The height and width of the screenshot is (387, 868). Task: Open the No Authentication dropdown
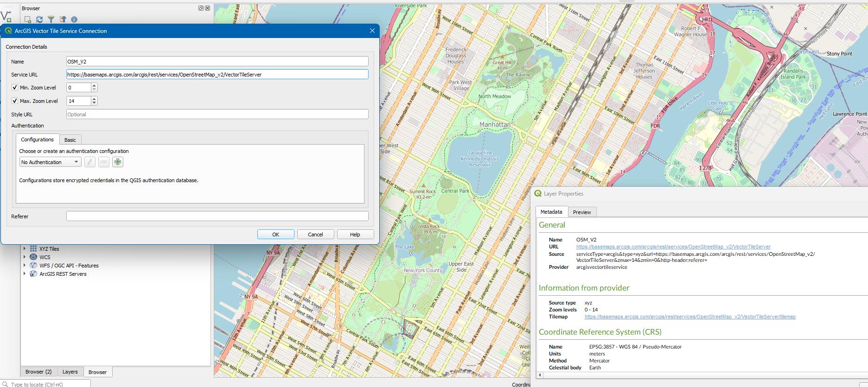tap(50, 162)
